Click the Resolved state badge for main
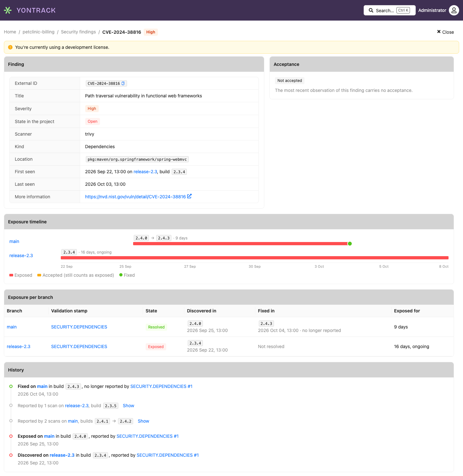The image size is (463, 476). pos(156,327)
